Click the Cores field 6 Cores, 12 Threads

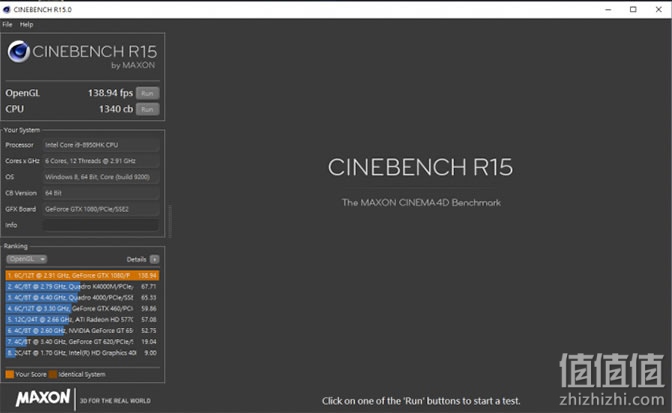coord(101,161)
